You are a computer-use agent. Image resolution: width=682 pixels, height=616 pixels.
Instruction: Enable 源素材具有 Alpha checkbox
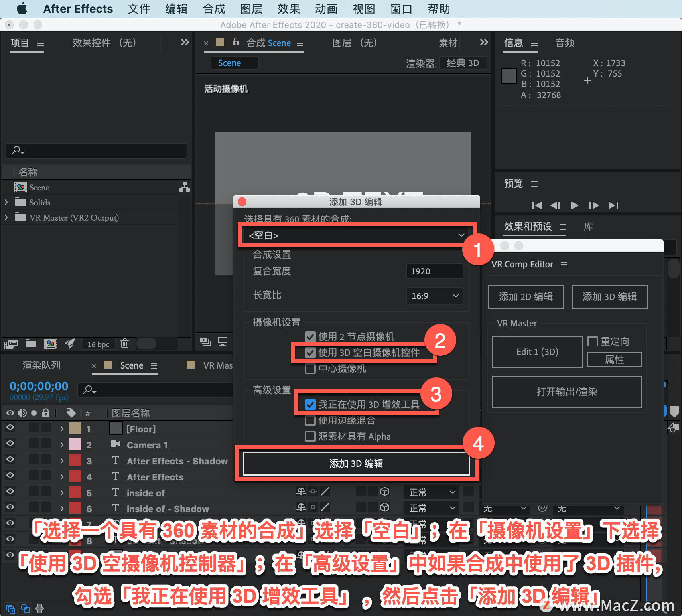pos(310,436)
